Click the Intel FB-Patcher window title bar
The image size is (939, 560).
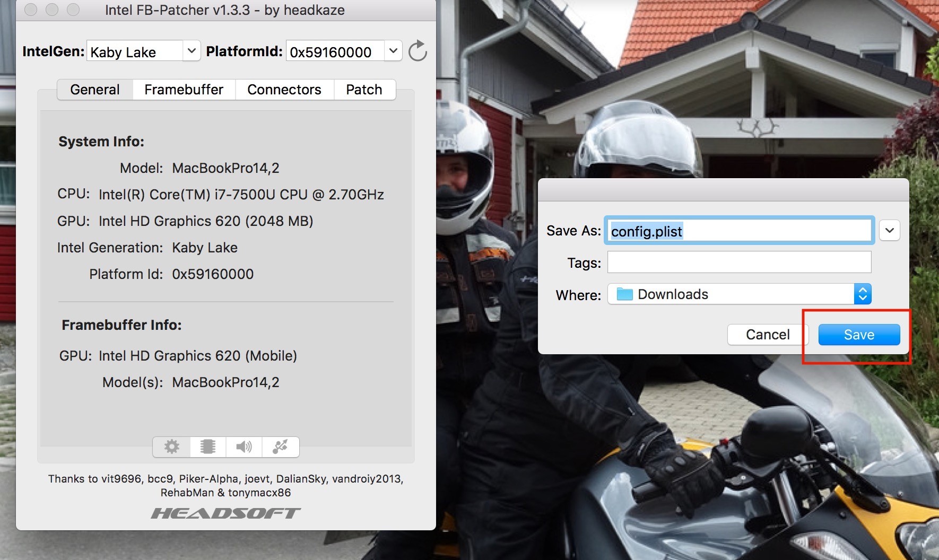pos(225,10)
